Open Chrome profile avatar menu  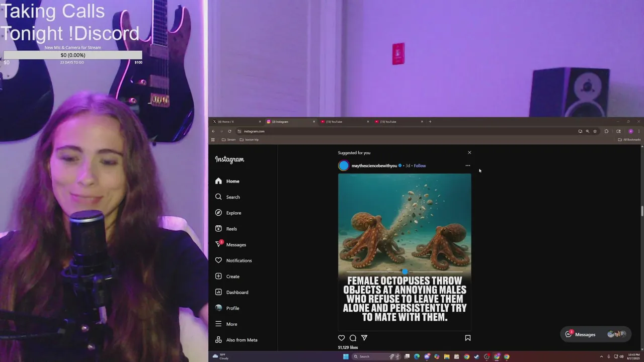[631, 131]
